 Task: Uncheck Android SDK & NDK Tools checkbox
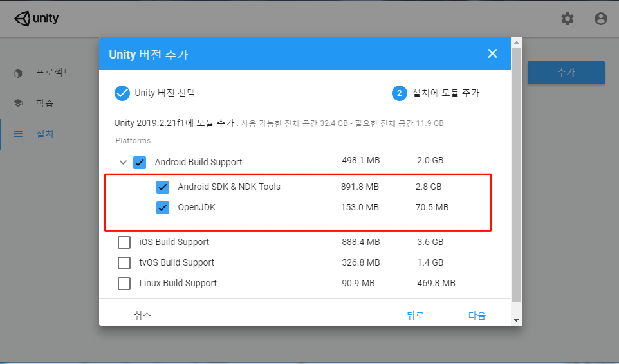coord(163,187)
